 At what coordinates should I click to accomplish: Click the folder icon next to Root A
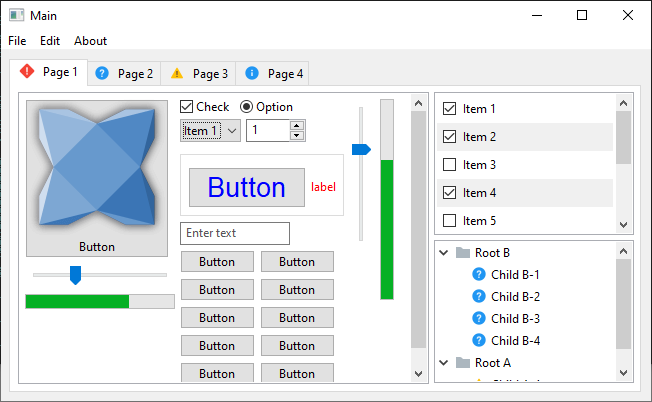coord(463,363)
